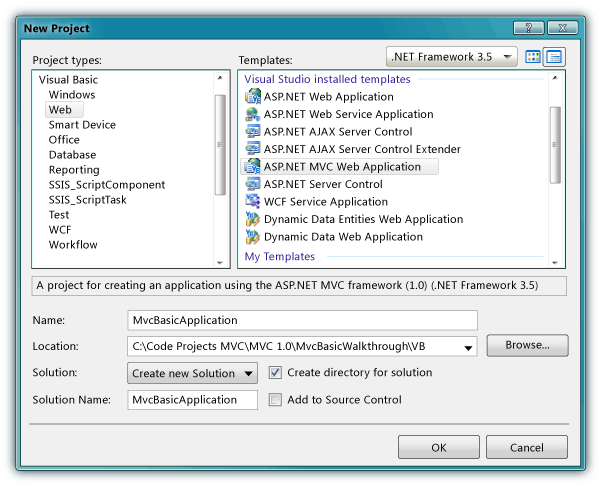Click the project Name input field
This screenshot has height=486, width=601.
tap(302, 320)
